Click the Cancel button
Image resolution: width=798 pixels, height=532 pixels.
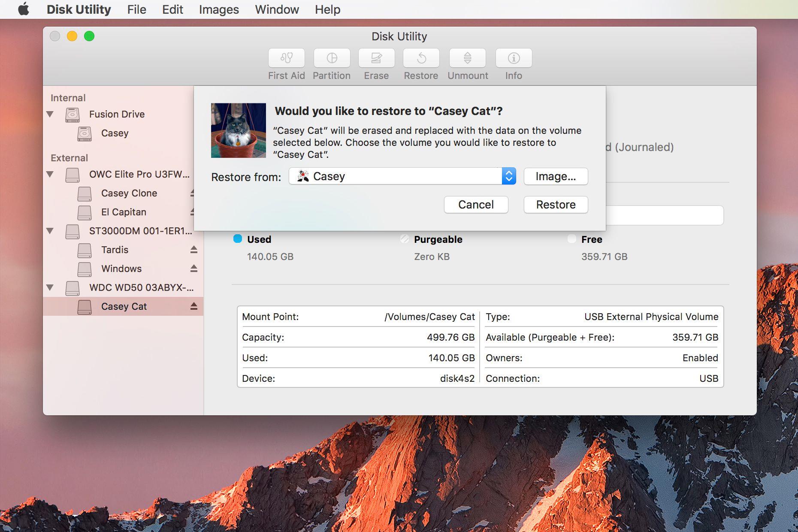click(x=476, y=205)
